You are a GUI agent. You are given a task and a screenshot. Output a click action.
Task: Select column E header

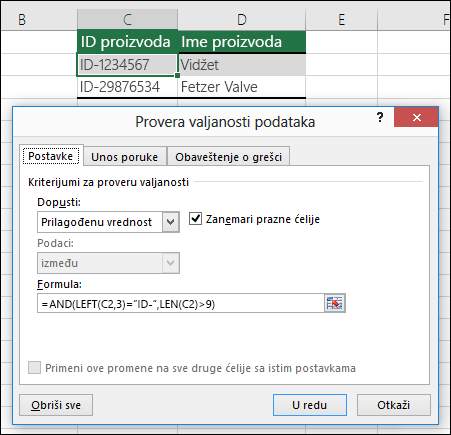[341, 20]
